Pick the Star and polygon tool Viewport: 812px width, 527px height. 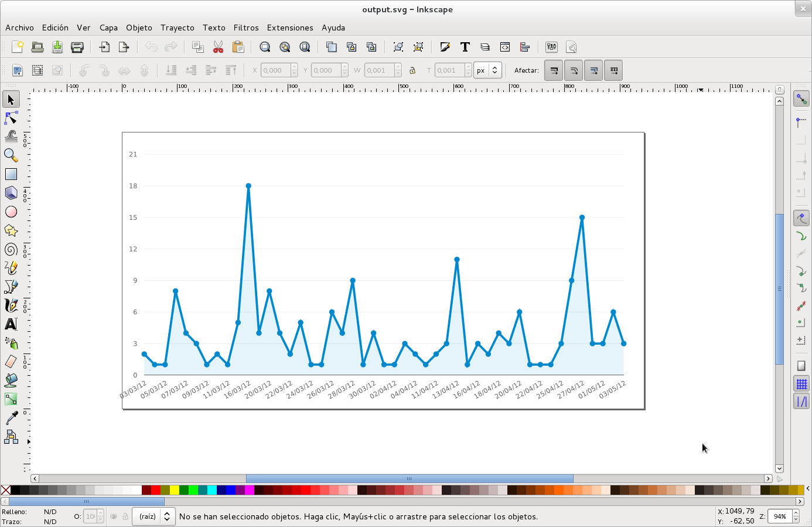(11, 230)
